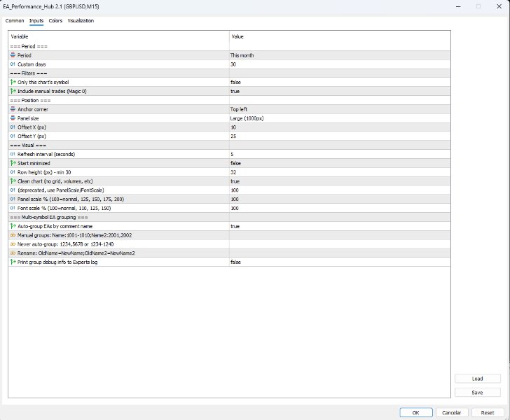Open the Colors tab

55,20
